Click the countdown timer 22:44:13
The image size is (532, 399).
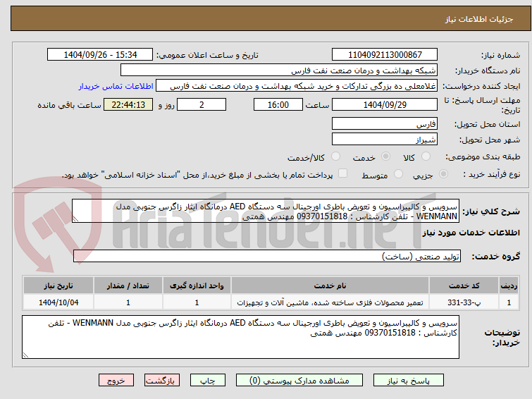tap(128, 104)
